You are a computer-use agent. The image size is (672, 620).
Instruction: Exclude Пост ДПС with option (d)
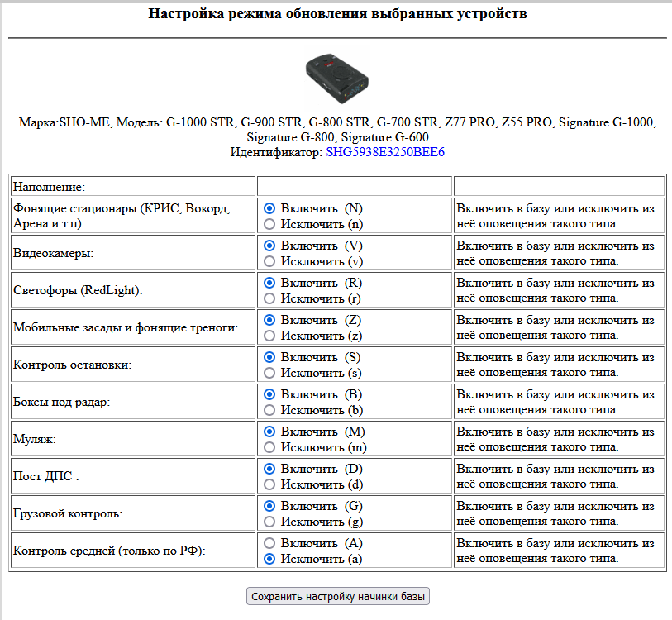[x=269, y=484]
